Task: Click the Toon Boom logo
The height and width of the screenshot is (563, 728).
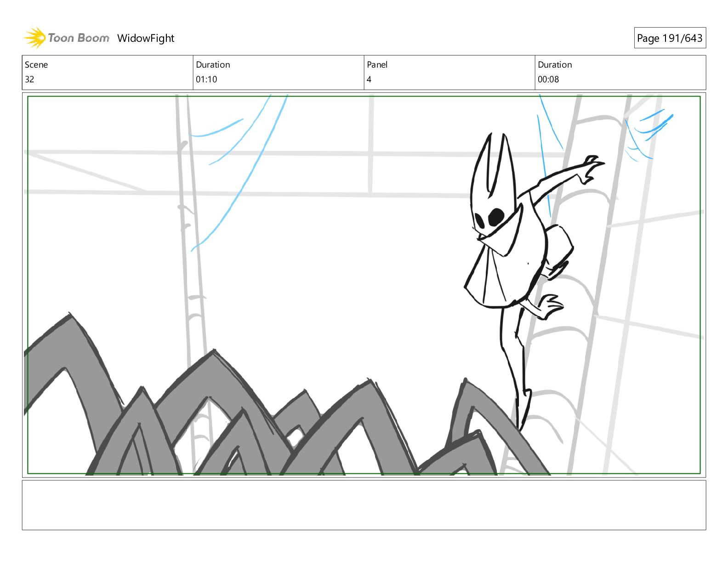Action: (x=67, y=38)
